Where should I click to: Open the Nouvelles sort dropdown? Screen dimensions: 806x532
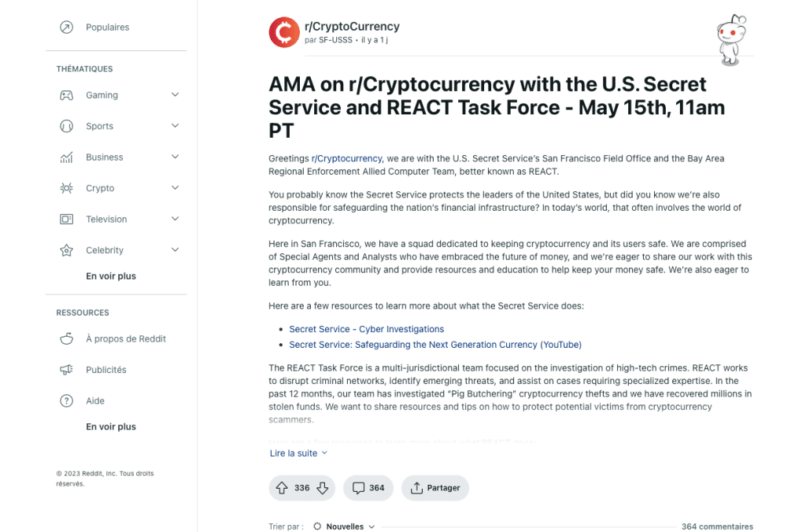point(344,526)
